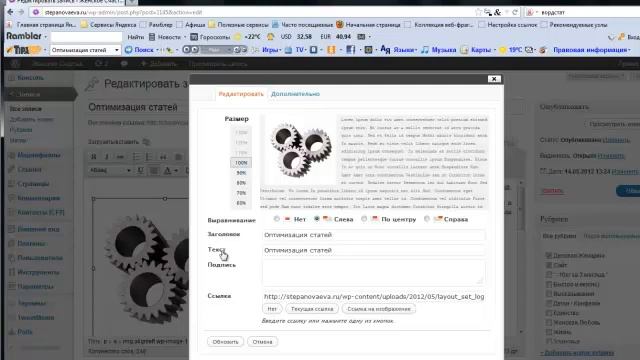Click the Ссылка на изображение button

(379, 309)
